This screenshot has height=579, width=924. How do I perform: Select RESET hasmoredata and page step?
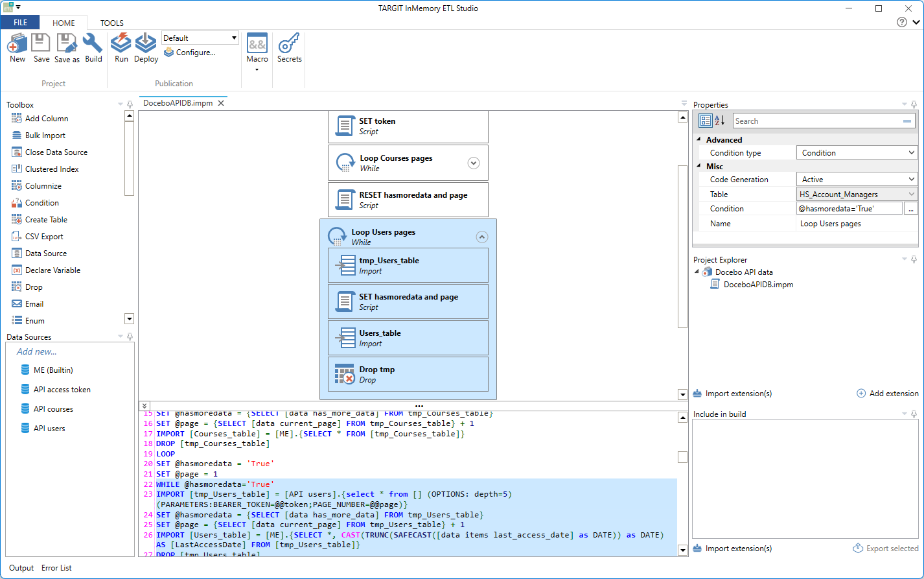coord(408,200)
